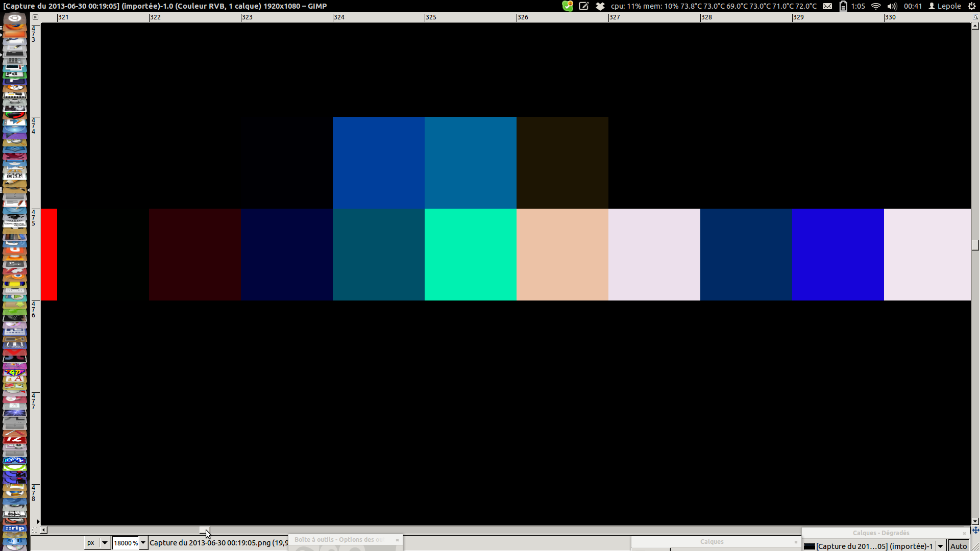Click the zoom percentage input field
Screen dimensions: 980x551
tap(126, 543)
